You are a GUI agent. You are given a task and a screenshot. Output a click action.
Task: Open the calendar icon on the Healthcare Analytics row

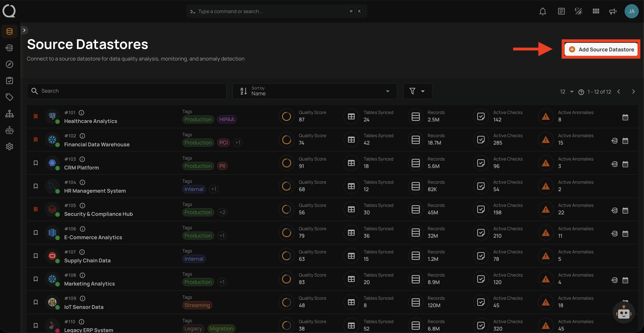click(625, 117)
